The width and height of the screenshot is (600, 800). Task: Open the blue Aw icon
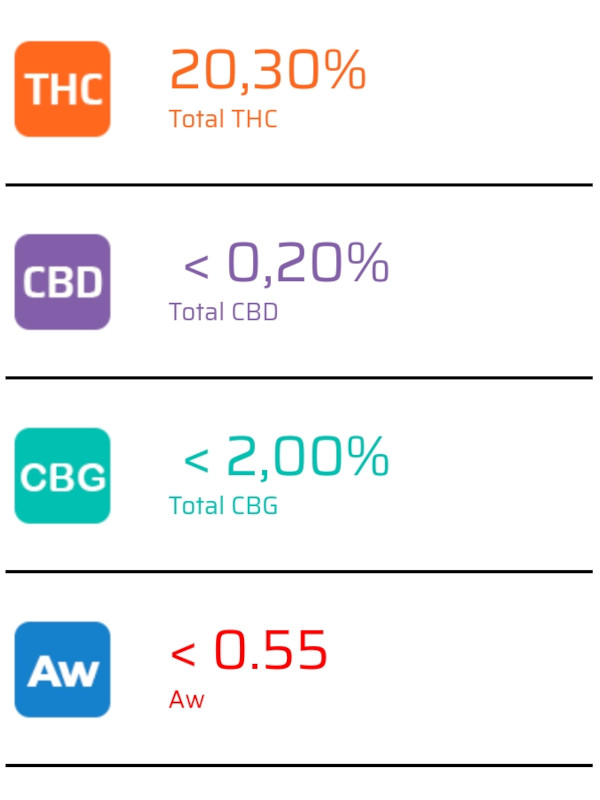click(x=62, y=669)
